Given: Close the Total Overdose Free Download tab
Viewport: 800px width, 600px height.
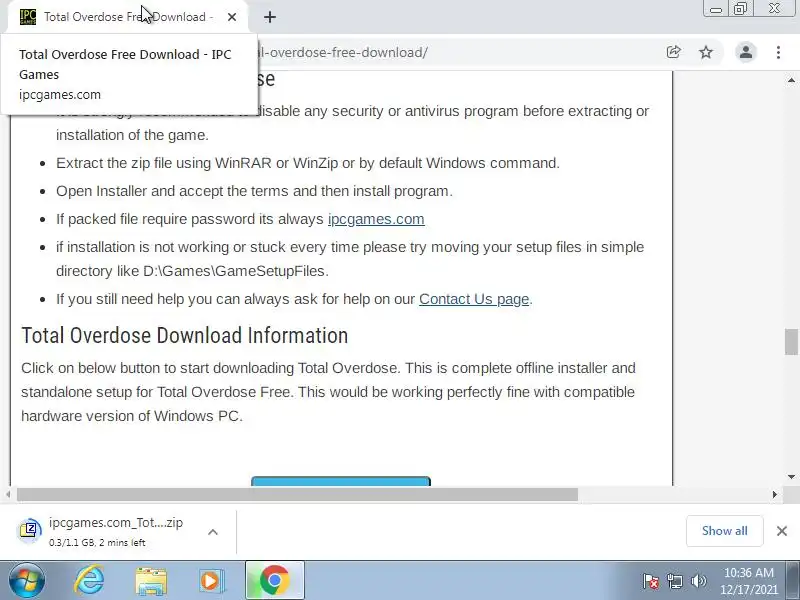Looking at the screenshot, I should (x=232, y=17).
